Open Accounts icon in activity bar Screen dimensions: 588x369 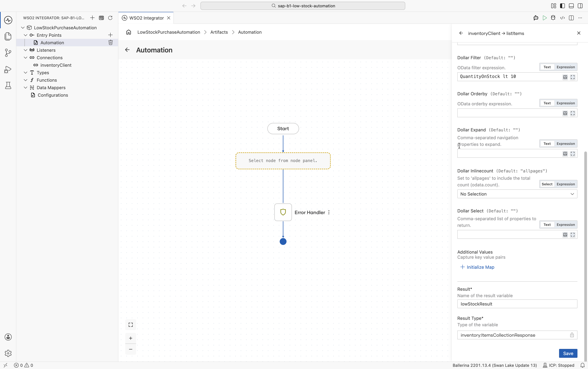(x=8, y=337)
